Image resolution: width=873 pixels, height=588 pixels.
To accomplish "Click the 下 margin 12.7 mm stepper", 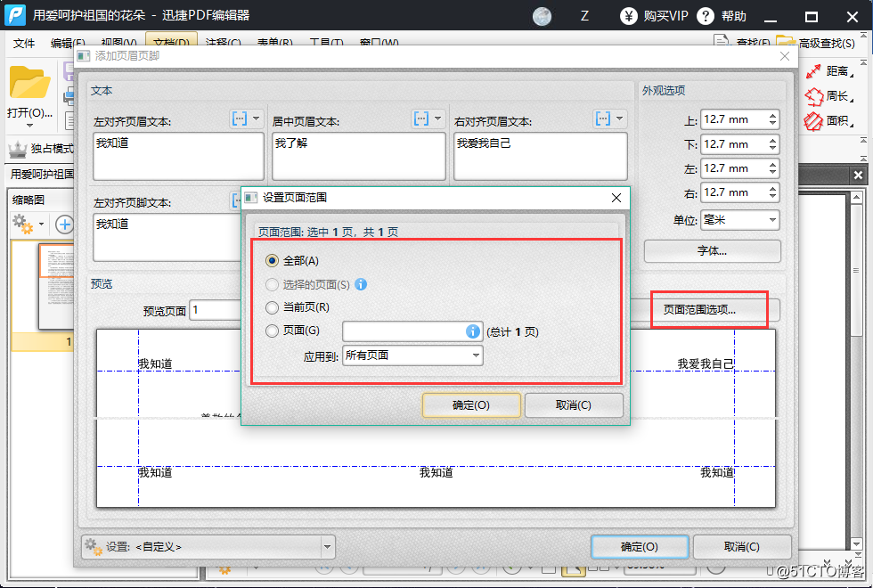I will click(772, 144).
